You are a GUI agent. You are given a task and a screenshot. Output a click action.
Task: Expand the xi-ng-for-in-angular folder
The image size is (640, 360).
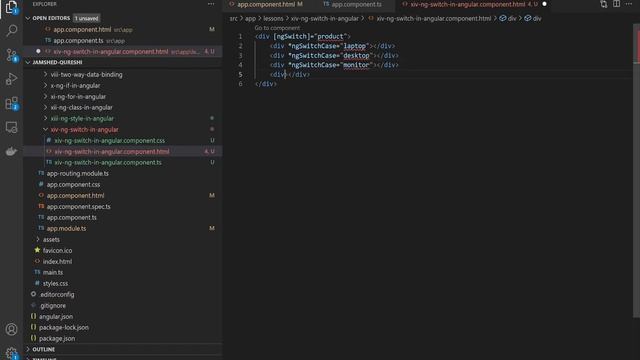78,97
